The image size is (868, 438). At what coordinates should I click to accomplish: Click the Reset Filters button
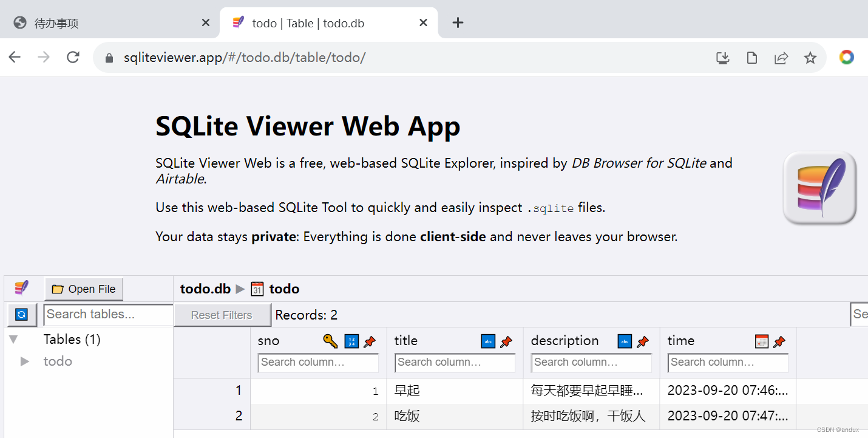222,315
